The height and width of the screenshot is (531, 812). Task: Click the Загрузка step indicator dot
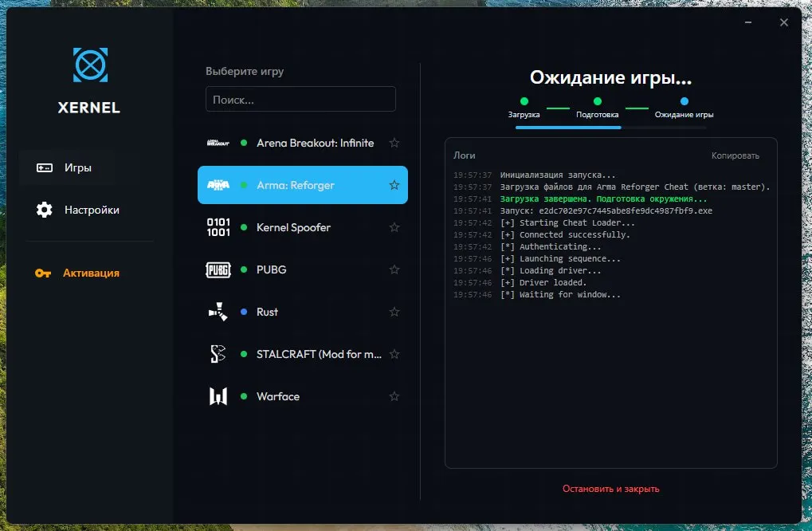pyautogui.click(x=524, y=101)
